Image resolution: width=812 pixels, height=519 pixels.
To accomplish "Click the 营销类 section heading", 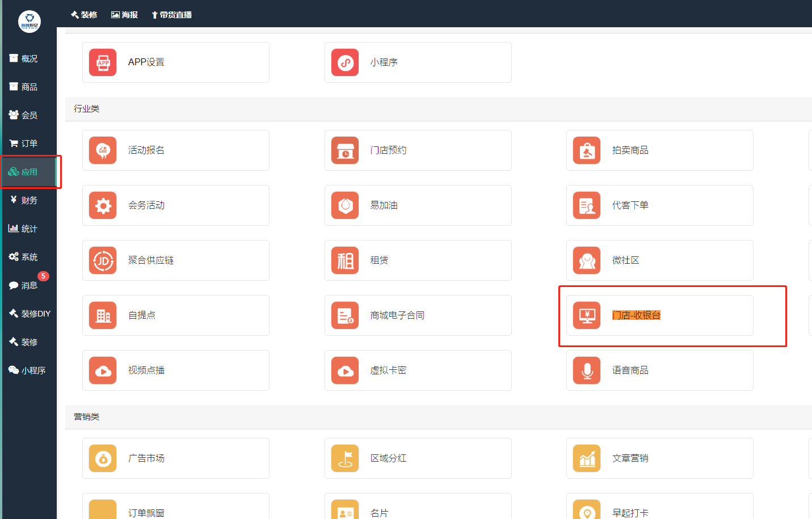I will tap(87, 417).
